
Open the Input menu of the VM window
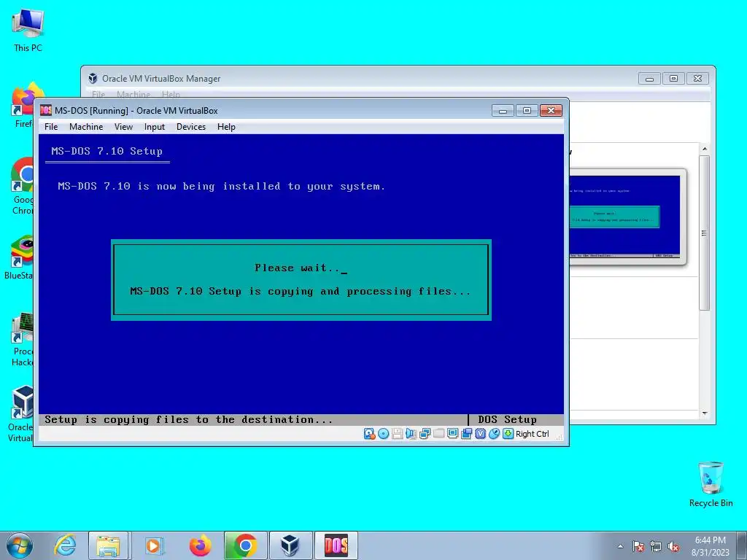(x=155, y=127)
